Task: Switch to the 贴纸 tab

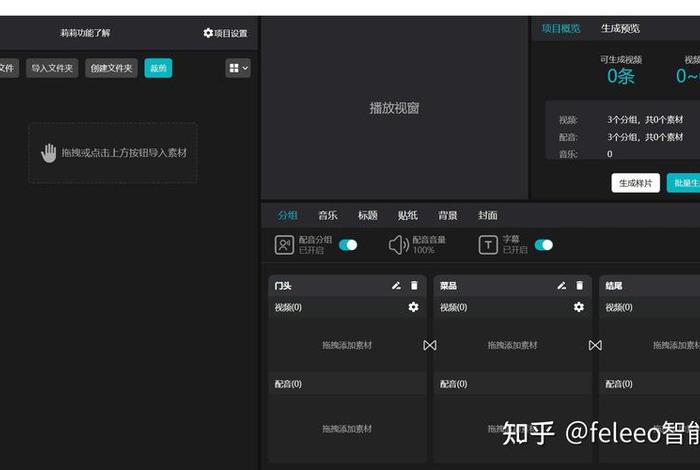Action: 408,215
